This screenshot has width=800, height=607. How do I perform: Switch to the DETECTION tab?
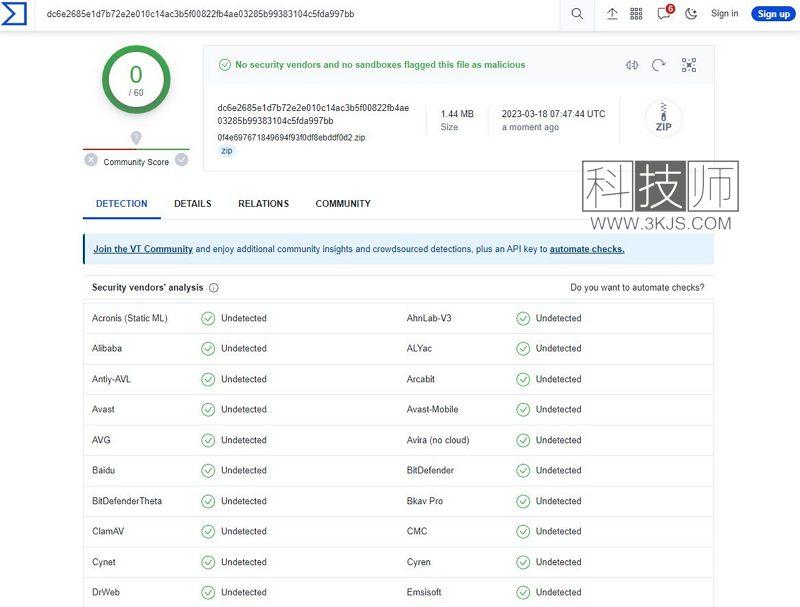pyautogui.click(x=121, y=204)
